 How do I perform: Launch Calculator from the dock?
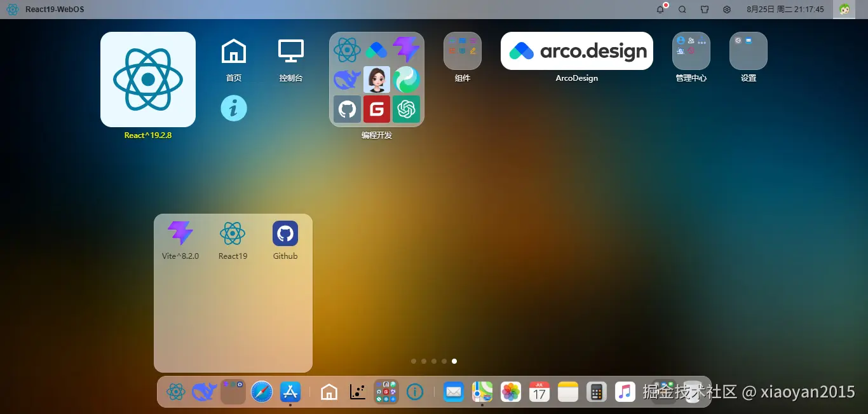[597, 392]
